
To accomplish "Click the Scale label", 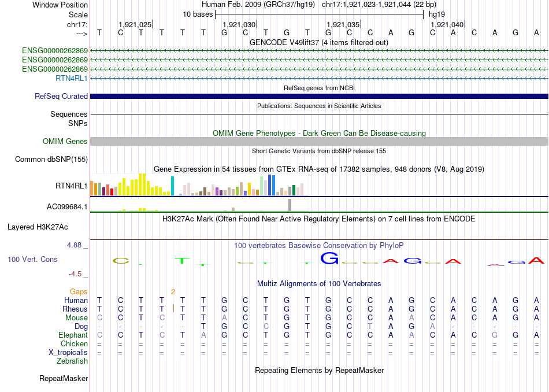I will pos(78,14).
